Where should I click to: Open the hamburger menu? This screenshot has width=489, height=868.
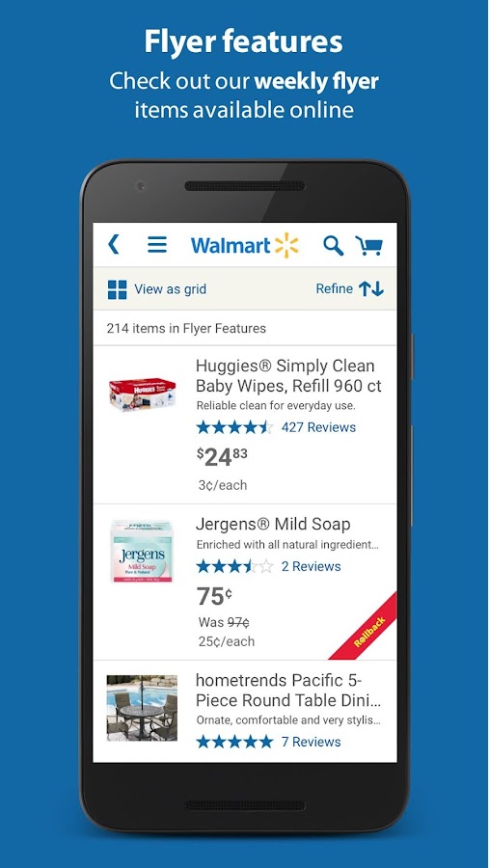pyautogui.click(x=157, y=245)
